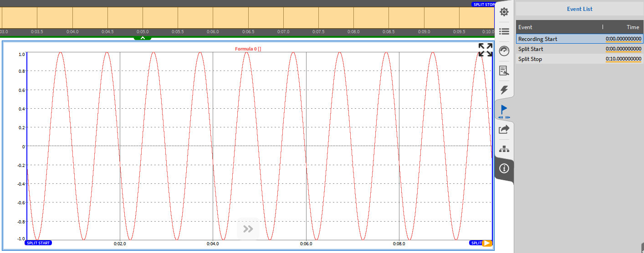
Task: Open the network hierarchy sidebar tab
Action: click(504, 149)
